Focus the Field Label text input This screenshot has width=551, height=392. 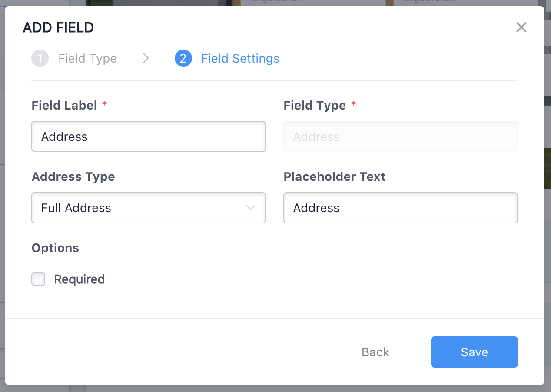pos(149,136)
